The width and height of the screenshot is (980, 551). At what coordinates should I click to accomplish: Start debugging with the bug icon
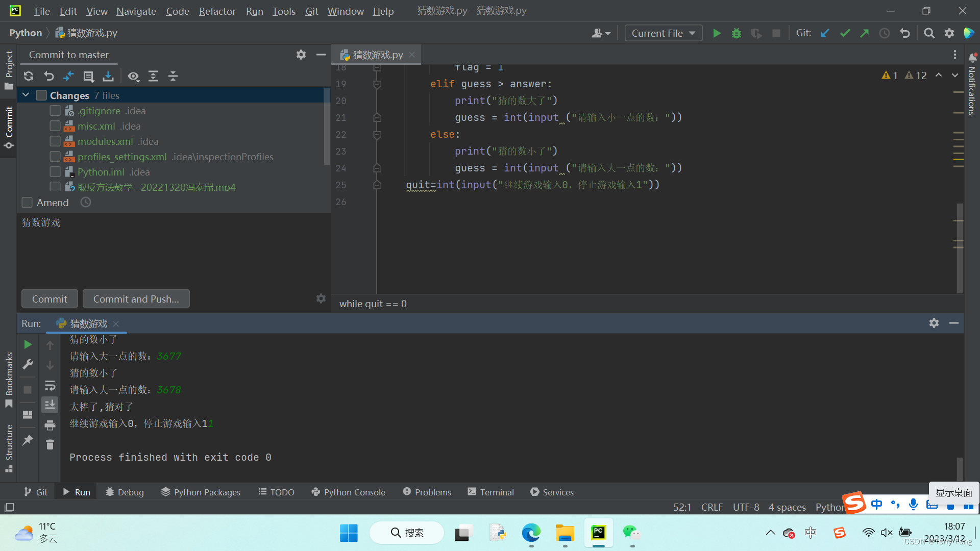pos(737,33)
